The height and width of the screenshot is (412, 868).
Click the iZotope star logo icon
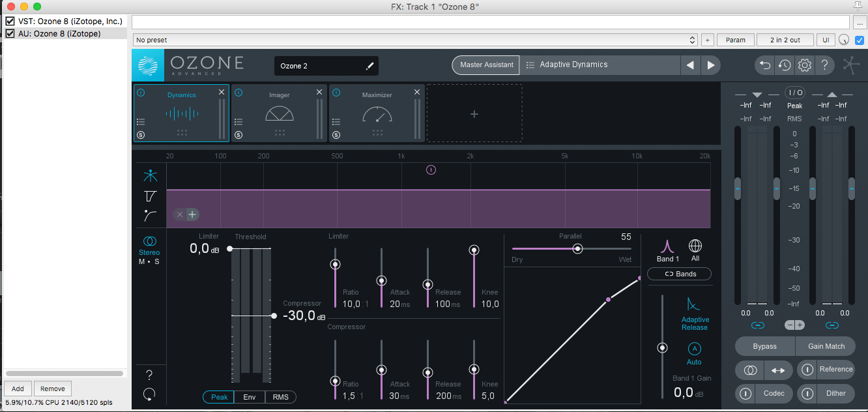point(851,66)
